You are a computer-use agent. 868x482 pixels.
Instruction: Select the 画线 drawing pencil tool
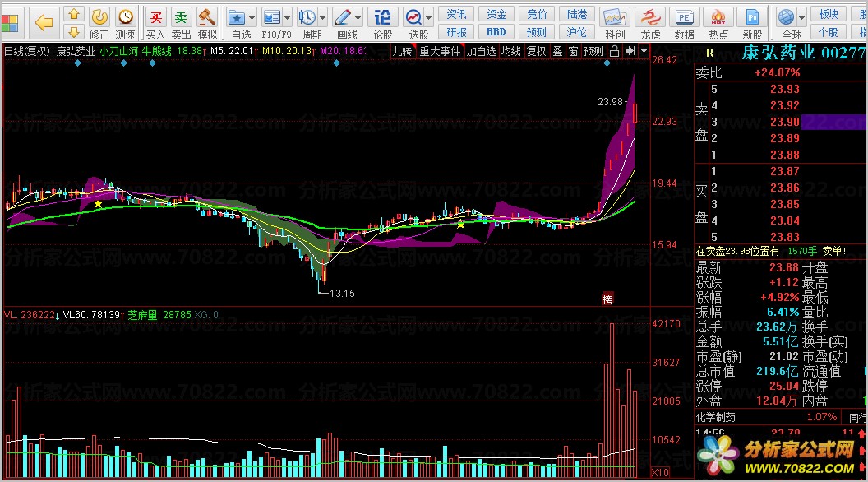[344, 17]
